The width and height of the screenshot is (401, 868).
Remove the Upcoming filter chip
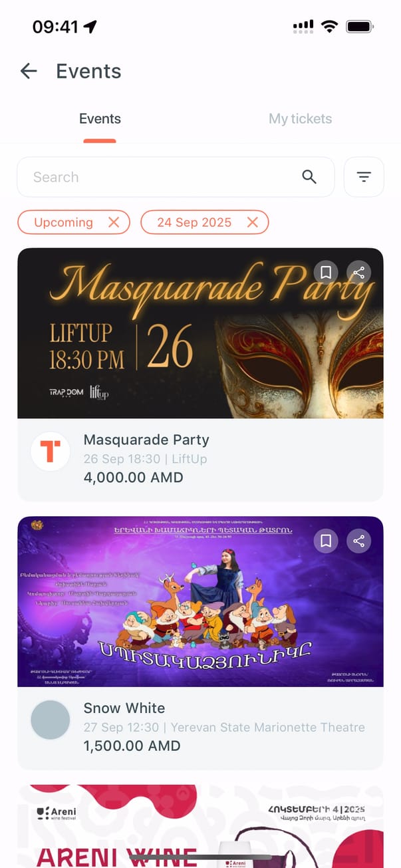pyautogui.click(x=114, y=222)
